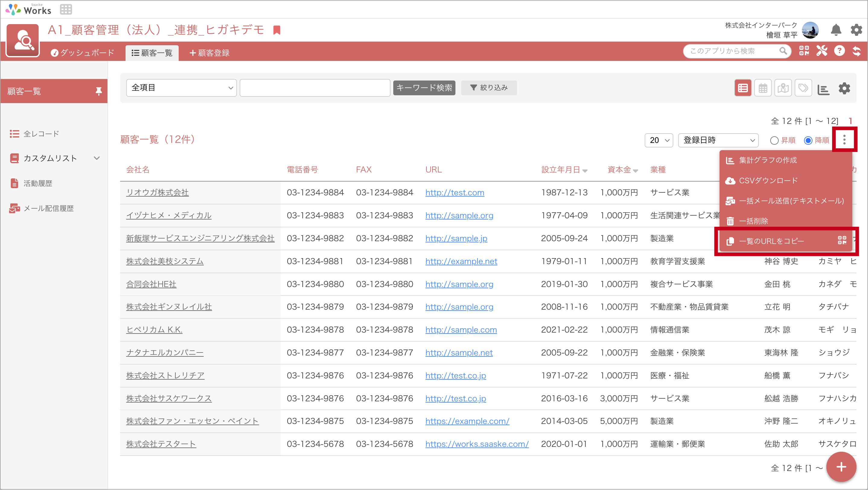Open account settings gear in header
The height and width of the screenshot is (490, 868).
click(856, 30)
